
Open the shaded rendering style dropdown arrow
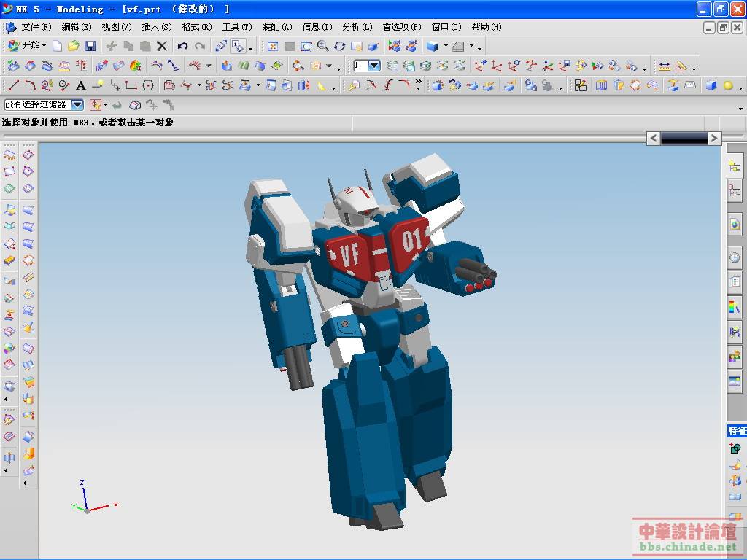pos(446,46)
